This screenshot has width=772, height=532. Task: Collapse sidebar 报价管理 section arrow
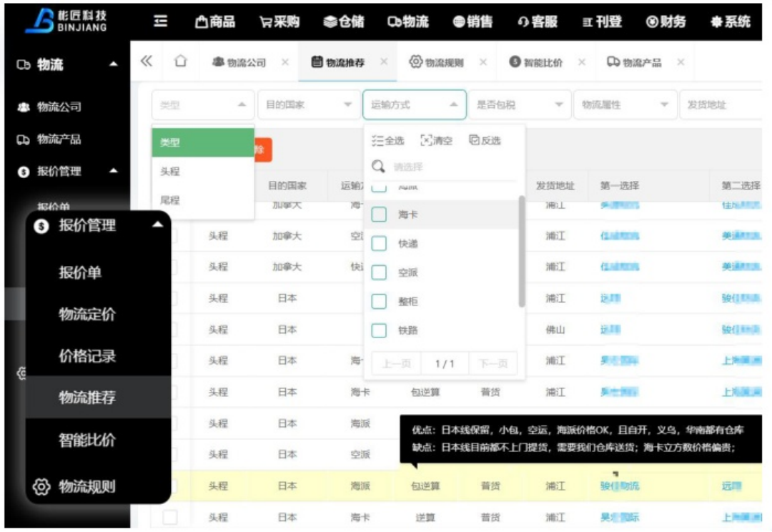pos(114,171)
